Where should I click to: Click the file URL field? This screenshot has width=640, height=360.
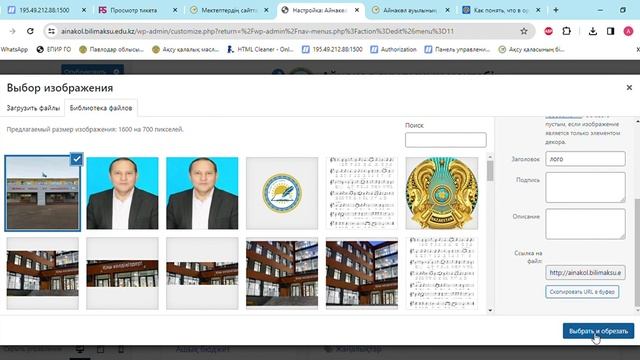[585, 273]
